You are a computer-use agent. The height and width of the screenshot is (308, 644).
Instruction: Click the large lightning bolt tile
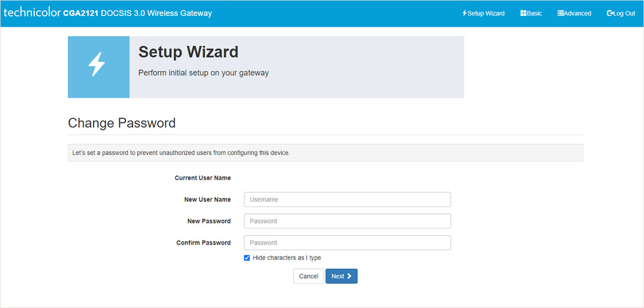point(98,66)
